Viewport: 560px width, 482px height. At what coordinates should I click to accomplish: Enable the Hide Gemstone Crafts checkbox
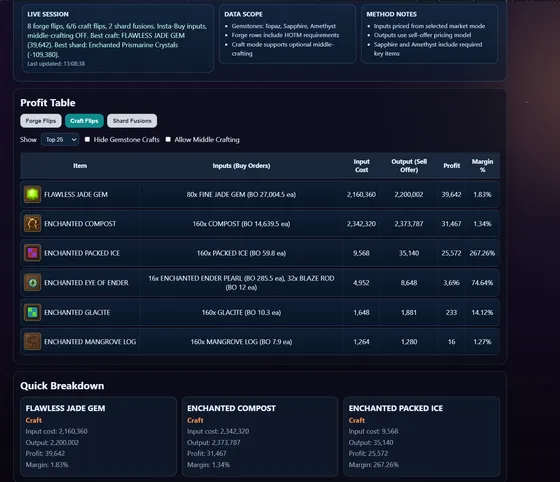(x=87, y=139)
